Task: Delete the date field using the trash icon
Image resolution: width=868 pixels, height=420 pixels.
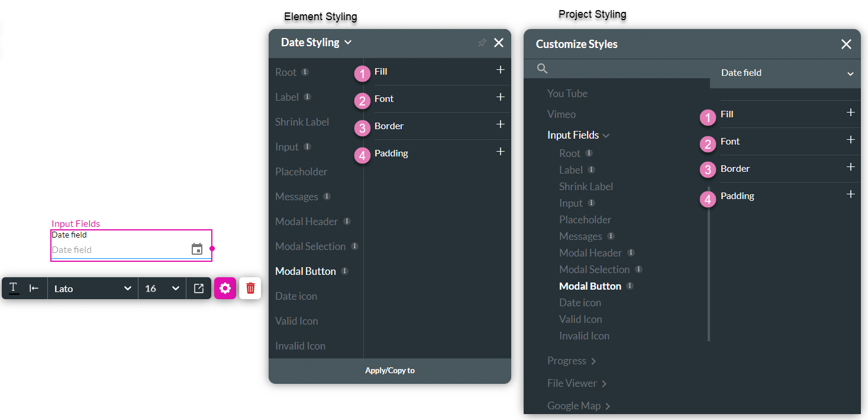Action: 250,288
